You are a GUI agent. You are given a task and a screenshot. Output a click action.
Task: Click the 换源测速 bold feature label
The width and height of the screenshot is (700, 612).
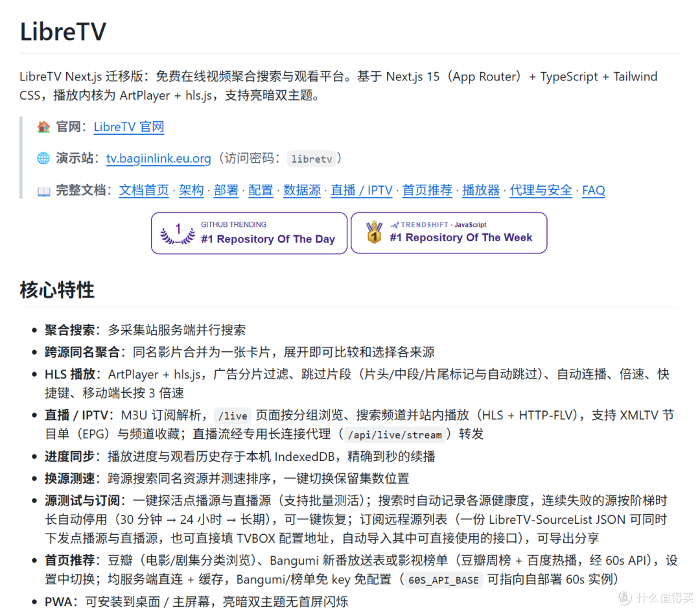69,478
